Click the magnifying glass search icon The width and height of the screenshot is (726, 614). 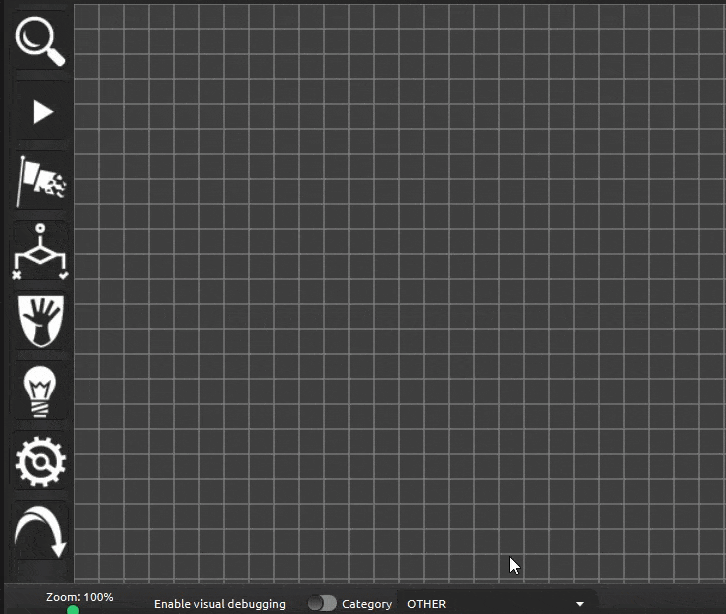pos(40,41)
